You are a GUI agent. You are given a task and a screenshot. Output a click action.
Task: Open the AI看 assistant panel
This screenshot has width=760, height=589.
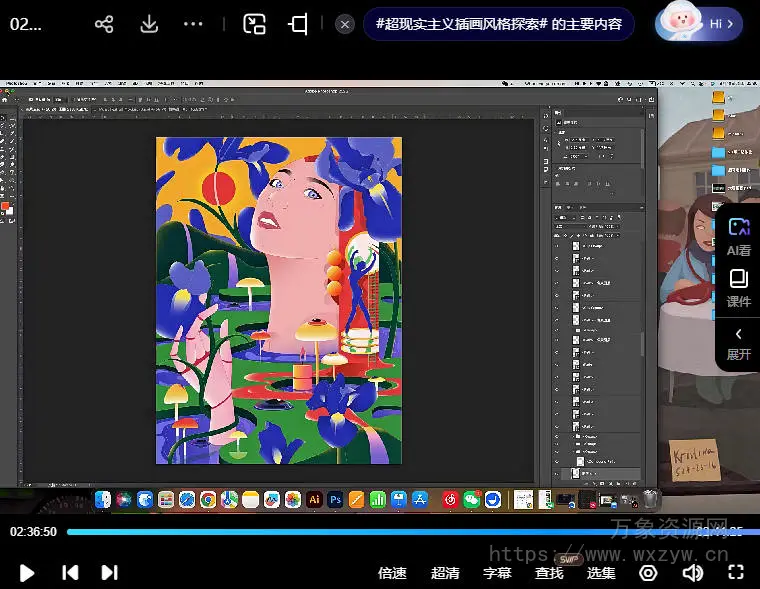click(739, 237)
